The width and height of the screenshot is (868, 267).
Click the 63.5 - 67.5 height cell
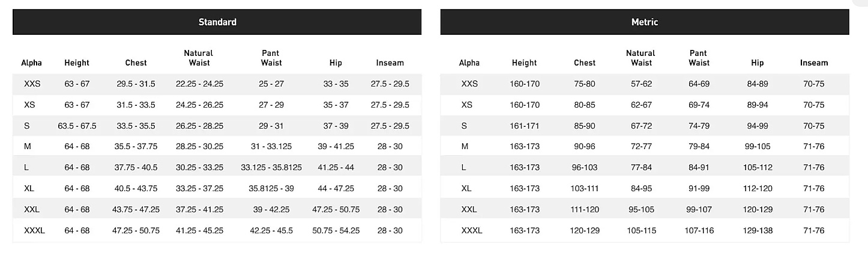tap(77, 126)
